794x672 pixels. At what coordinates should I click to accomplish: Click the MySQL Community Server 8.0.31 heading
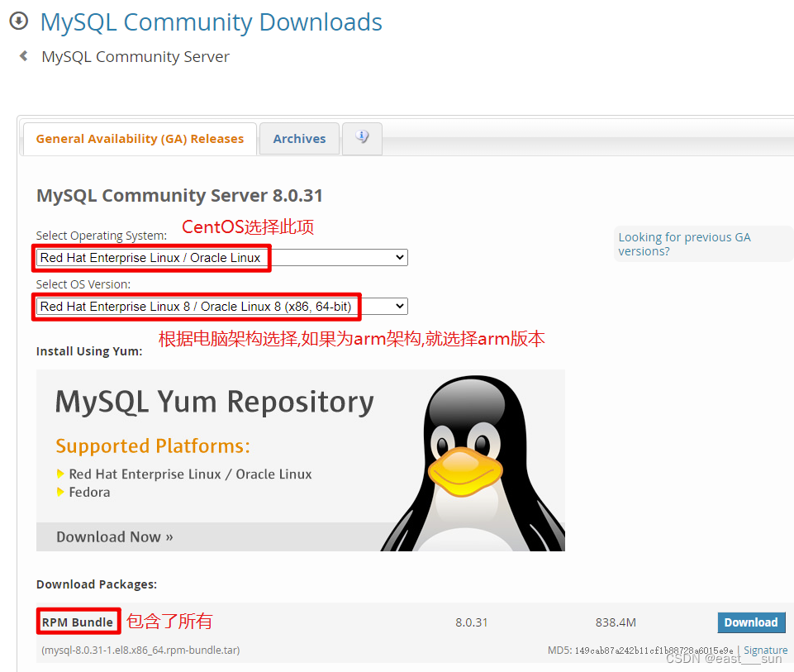click(x=179, y=195)
